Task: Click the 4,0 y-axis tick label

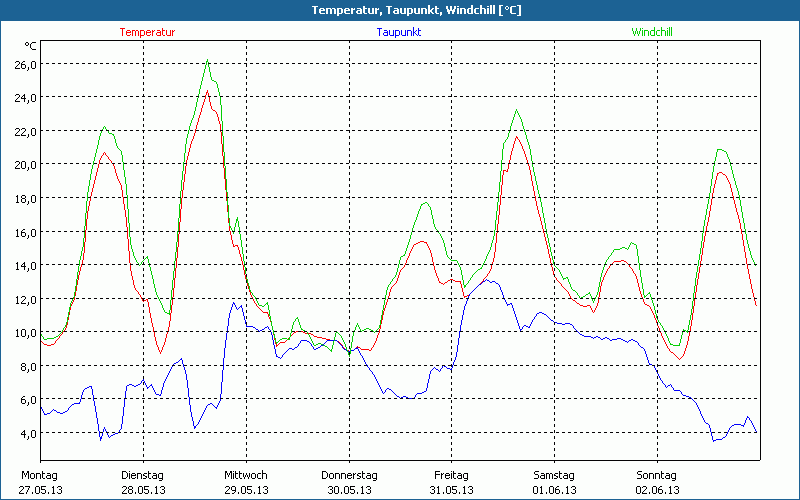Action: point(26,433)
